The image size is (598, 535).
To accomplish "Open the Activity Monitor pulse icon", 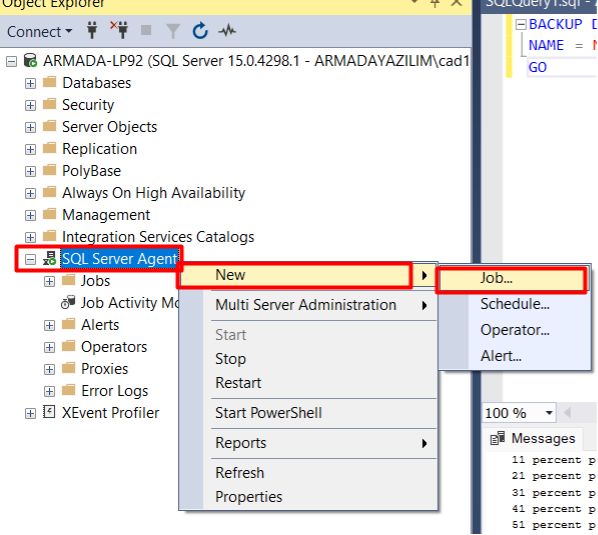I will [x=227, y=31].
